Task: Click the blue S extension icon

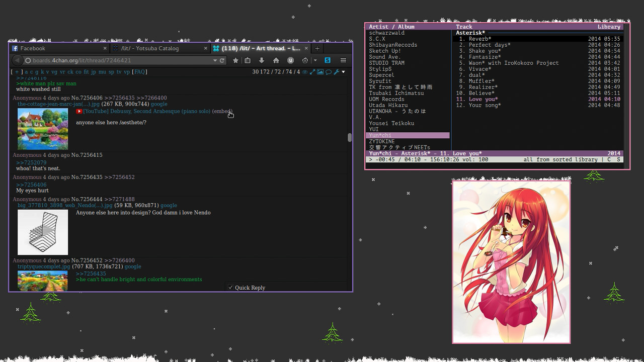Action: 328,60
